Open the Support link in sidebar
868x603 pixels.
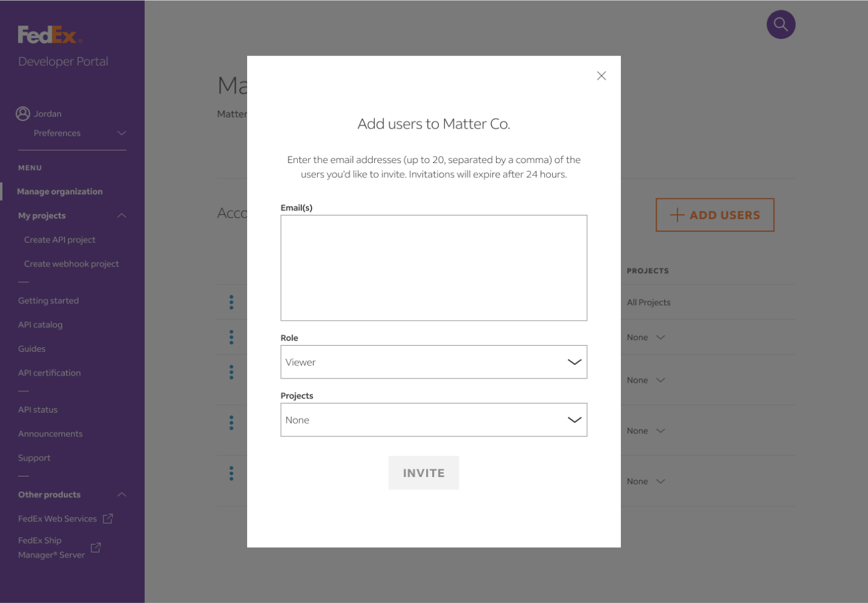[34, 458]
